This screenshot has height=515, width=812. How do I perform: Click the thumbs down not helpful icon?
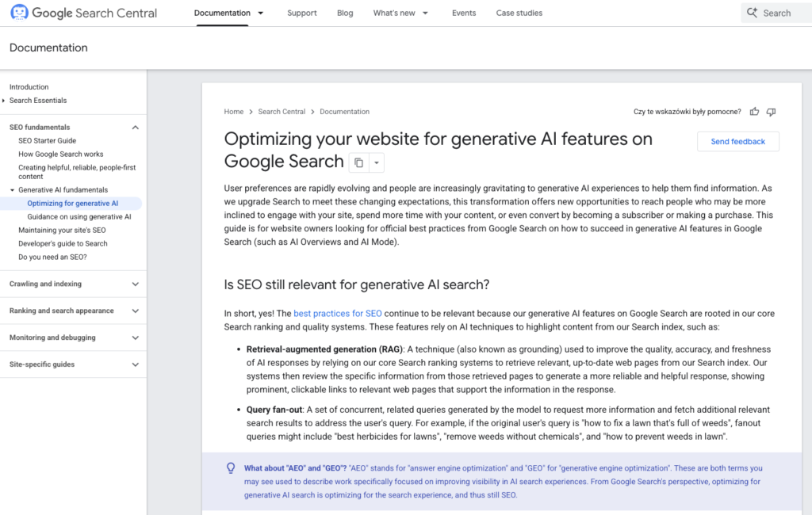coord(771,112)
